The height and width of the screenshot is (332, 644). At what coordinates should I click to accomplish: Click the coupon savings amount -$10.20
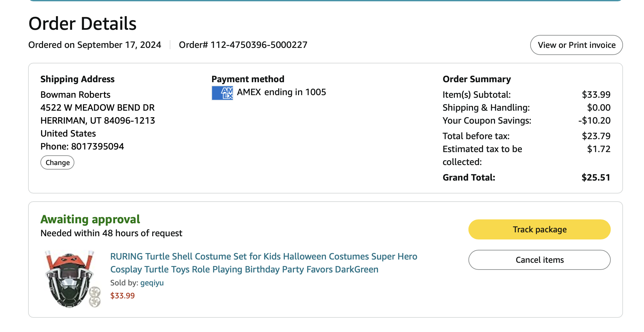click(594, 121)
